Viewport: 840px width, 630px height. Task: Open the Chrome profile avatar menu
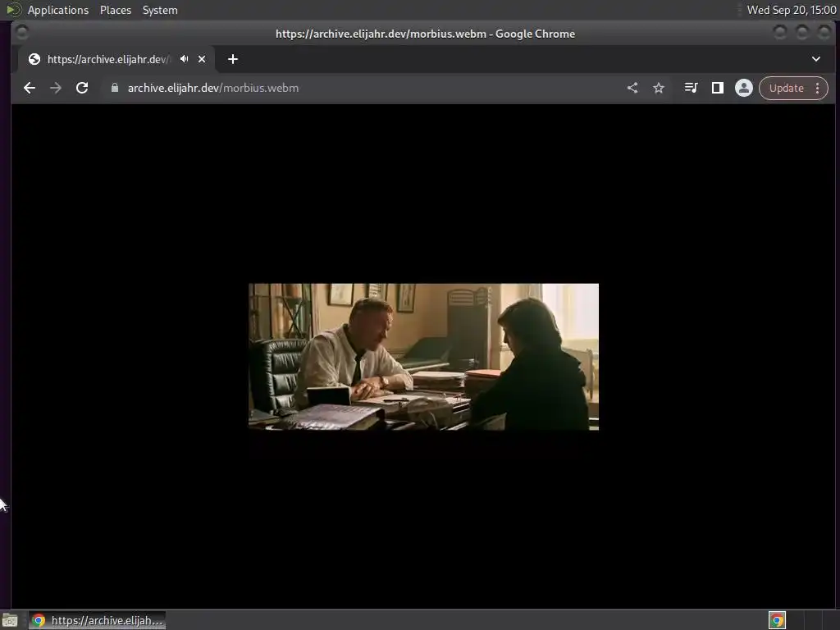[743, 88]
